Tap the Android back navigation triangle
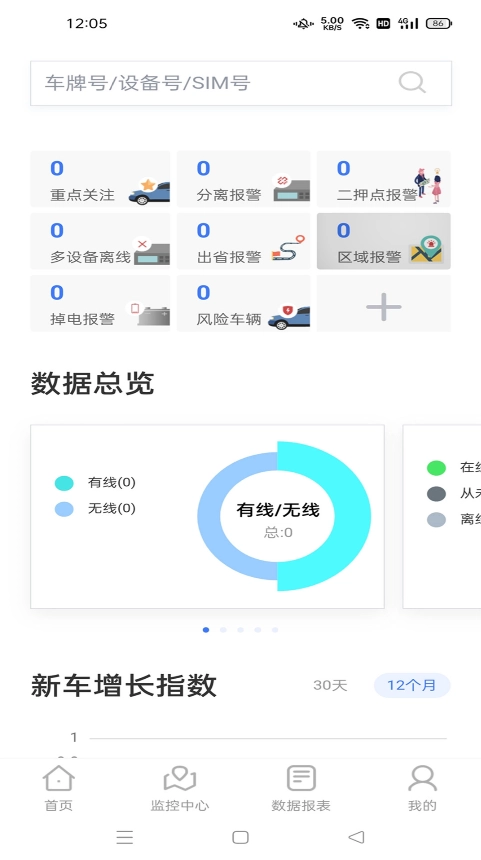The image size is (481, 860). pos(356,837)
